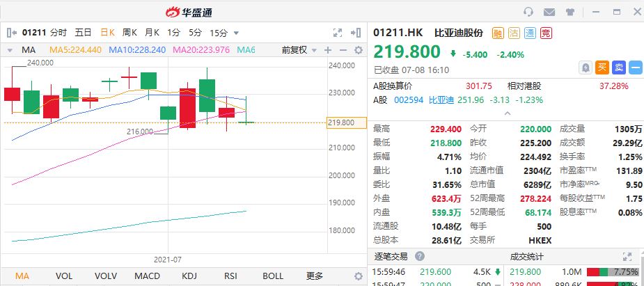Screen dimensions: 644x286
Task: Open the minute interval dropdown after 15分
Action: (x=236, y=33)
